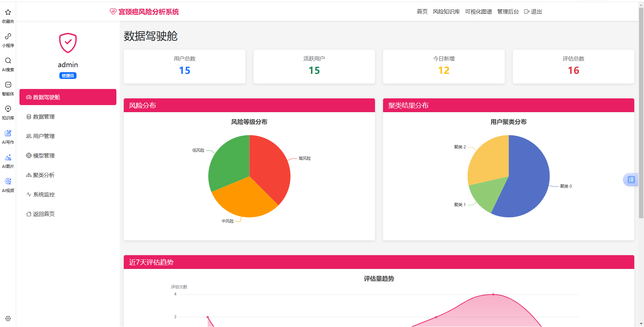
Task: Open the 收藏夹 favorites star icon
Action: [x=8, y=12]
